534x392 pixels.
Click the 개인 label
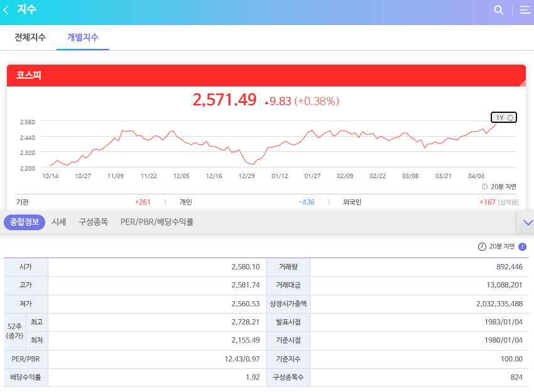click(186, 202)
